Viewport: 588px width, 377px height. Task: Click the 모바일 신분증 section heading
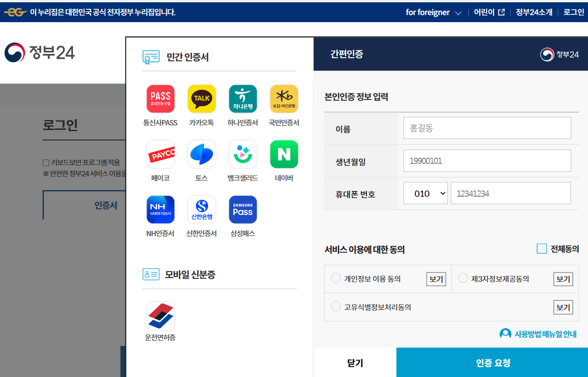[x=190, y=274]
